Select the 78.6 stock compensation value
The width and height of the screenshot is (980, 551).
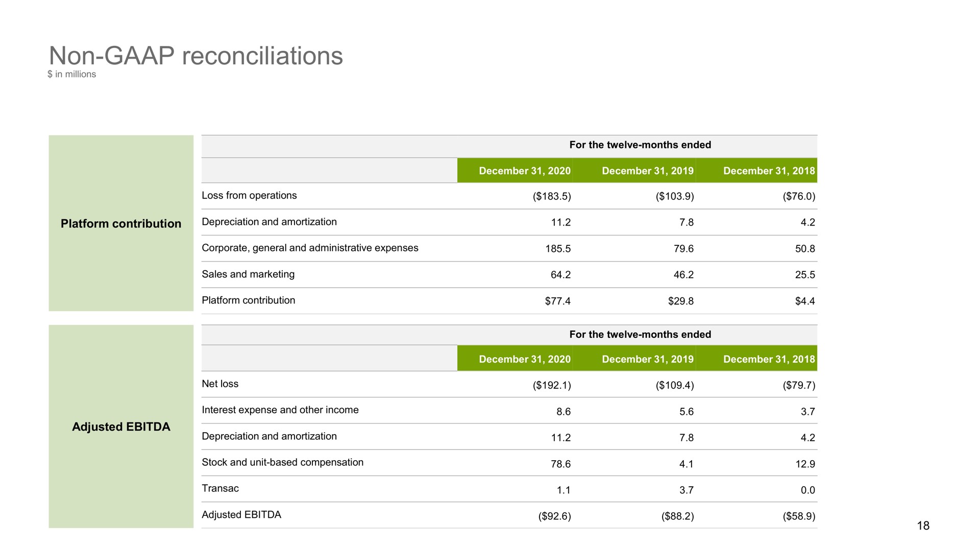560,464
